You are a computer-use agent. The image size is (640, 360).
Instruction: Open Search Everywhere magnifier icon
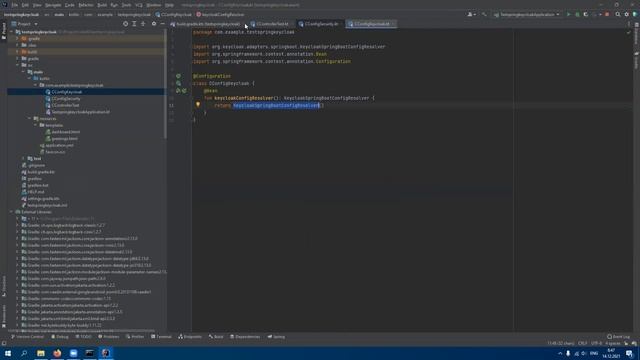(618, 14)
